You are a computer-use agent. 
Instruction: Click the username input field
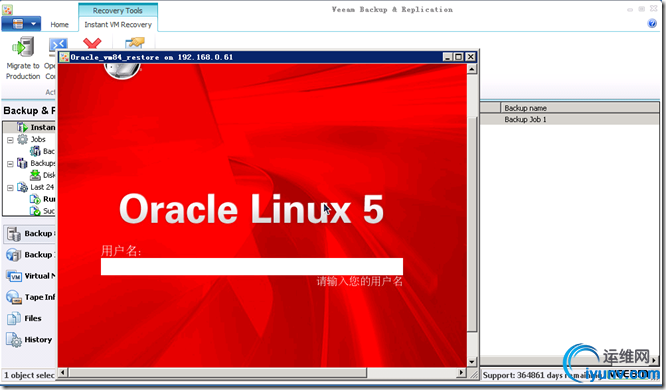coord(252,266)
